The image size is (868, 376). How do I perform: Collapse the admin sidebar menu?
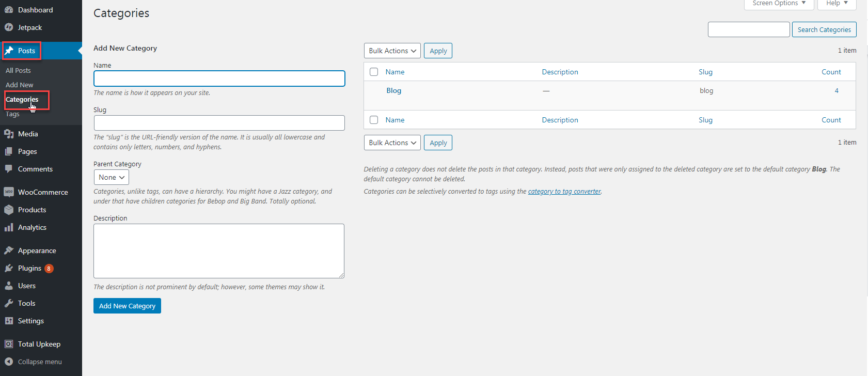(39, 362)
